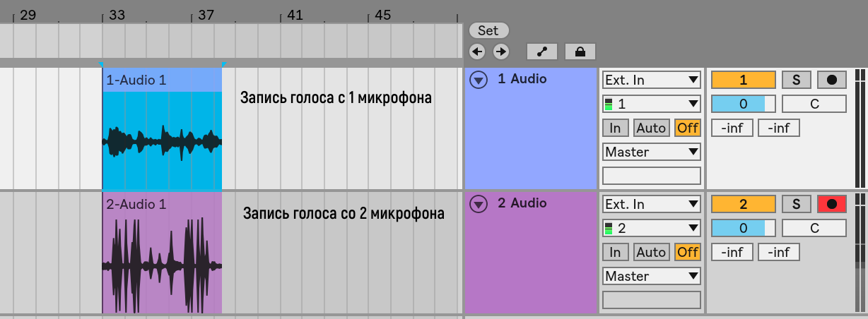Toggle the automation mode icon

coord(542,52)
